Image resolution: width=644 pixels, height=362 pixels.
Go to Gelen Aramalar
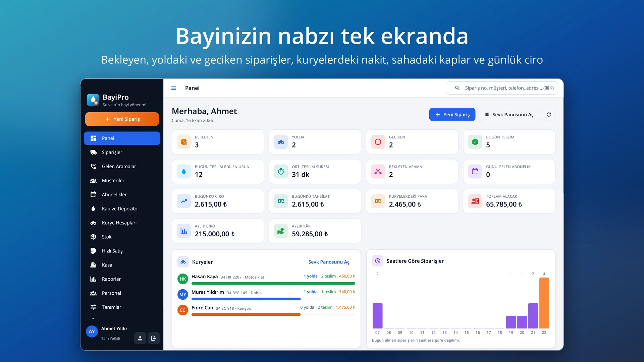tap(122, 167)
